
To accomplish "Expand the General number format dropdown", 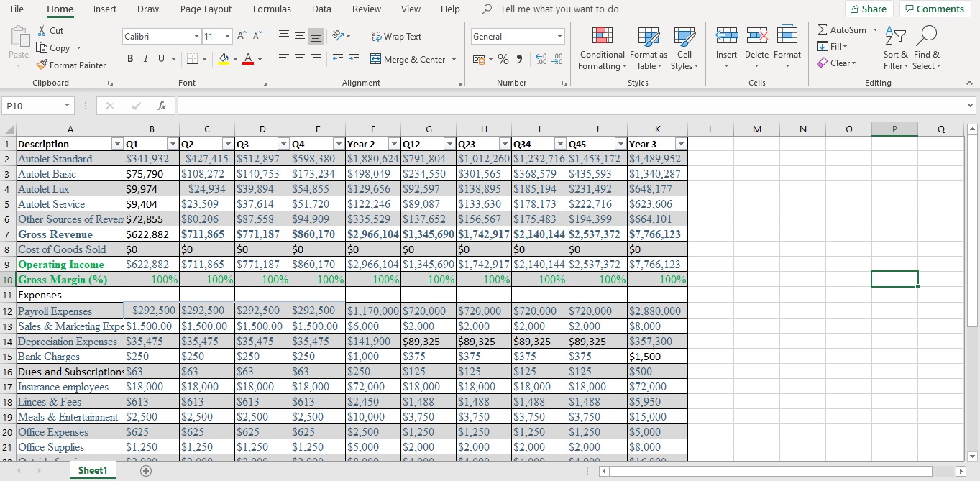I will [559, 37].
